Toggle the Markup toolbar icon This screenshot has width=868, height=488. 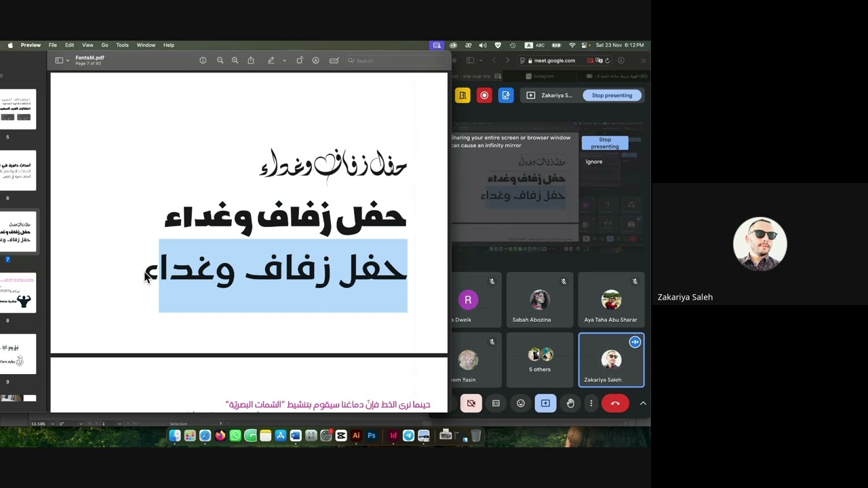point(316,60)
